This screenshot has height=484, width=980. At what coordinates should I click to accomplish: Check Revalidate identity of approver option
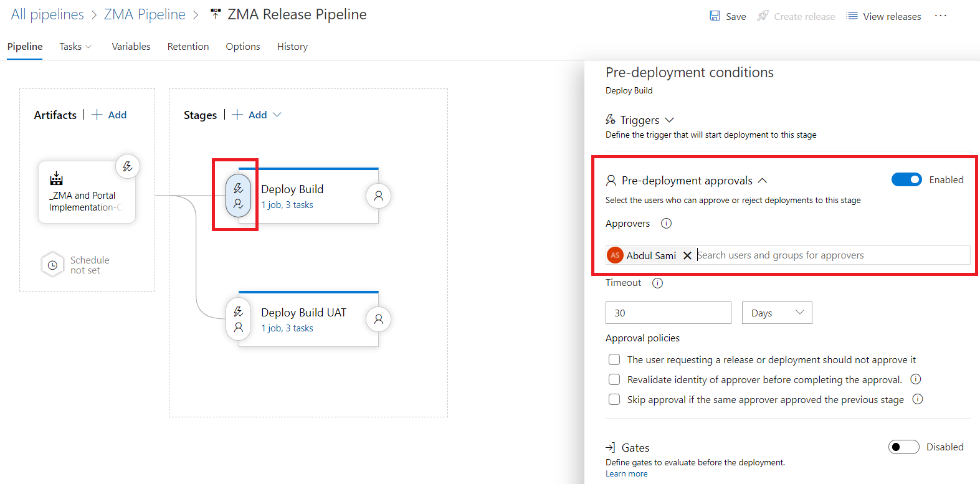click(614, 380)
